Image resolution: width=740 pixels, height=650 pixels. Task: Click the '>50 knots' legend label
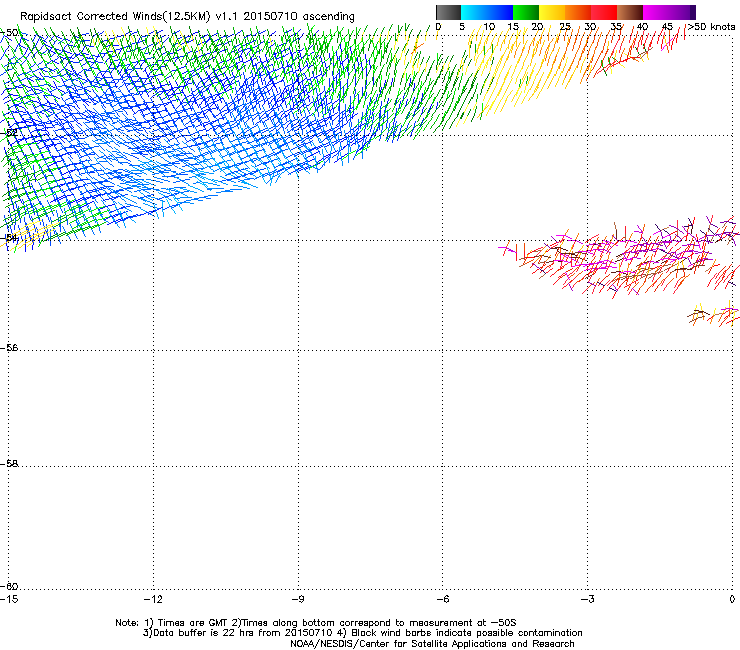711,27
